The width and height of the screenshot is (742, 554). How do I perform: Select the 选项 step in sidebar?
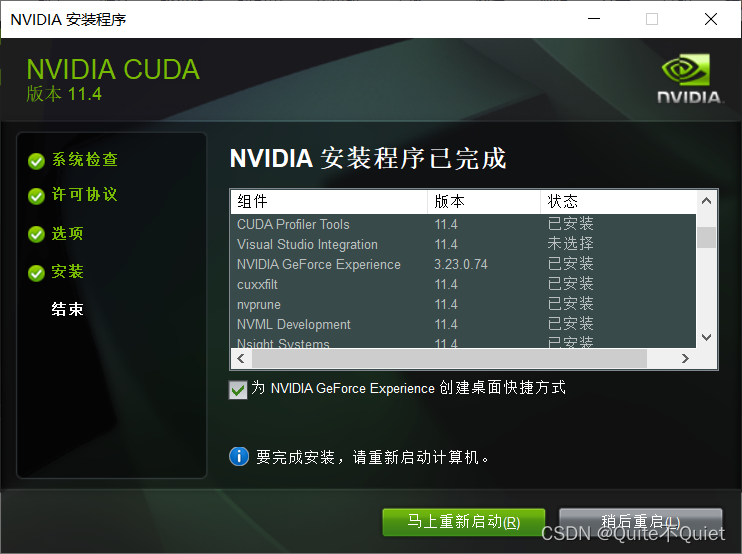(68, 233)
